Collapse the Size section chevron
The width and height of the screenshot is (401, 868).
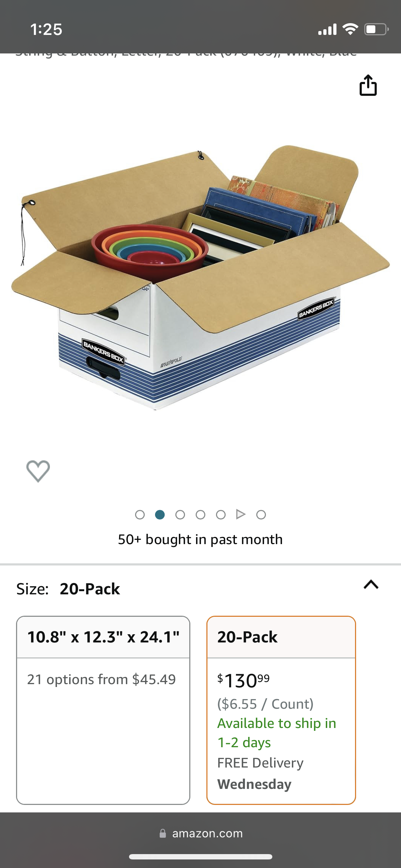[371, 585]
